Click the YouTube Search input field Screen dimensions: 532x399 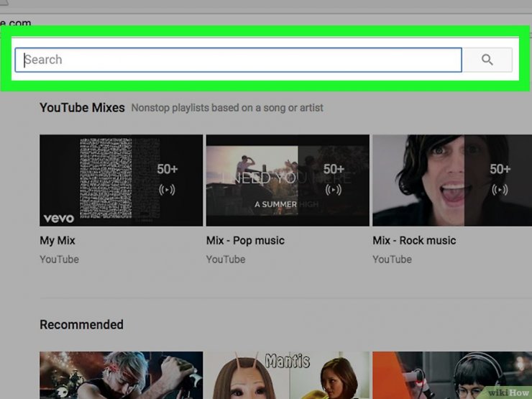[x=238, y=60]
